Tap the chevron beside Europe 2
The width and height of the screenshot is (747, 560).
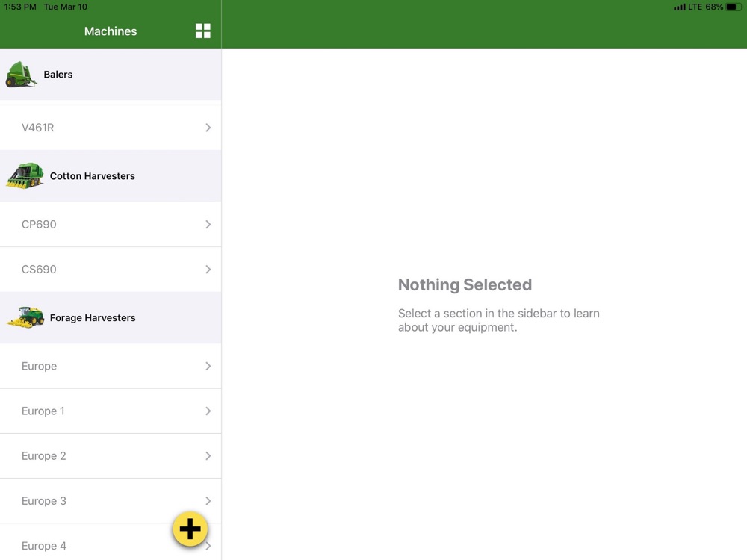point(208,455)
